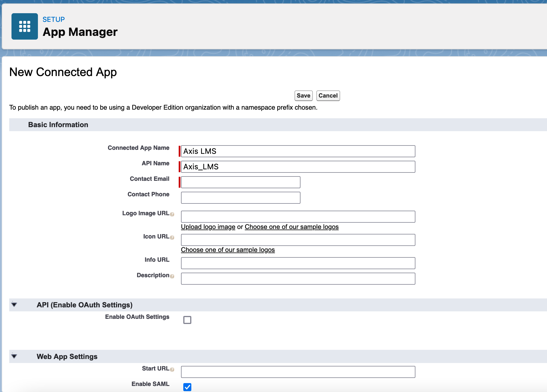Viewport: 547px width, 392px height.
Task: Collapse the Web App Settings section
Action: (x=14, y=356)
